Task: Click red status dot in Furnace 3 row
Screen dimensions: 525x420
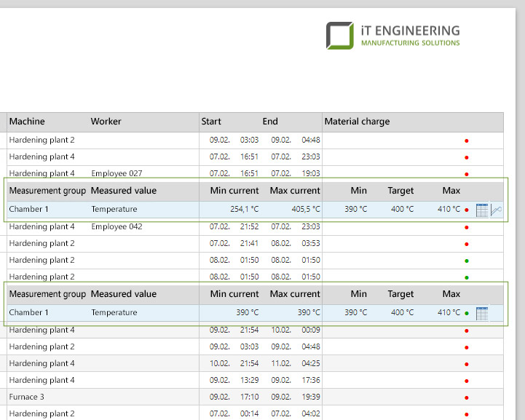Action: 466,397
